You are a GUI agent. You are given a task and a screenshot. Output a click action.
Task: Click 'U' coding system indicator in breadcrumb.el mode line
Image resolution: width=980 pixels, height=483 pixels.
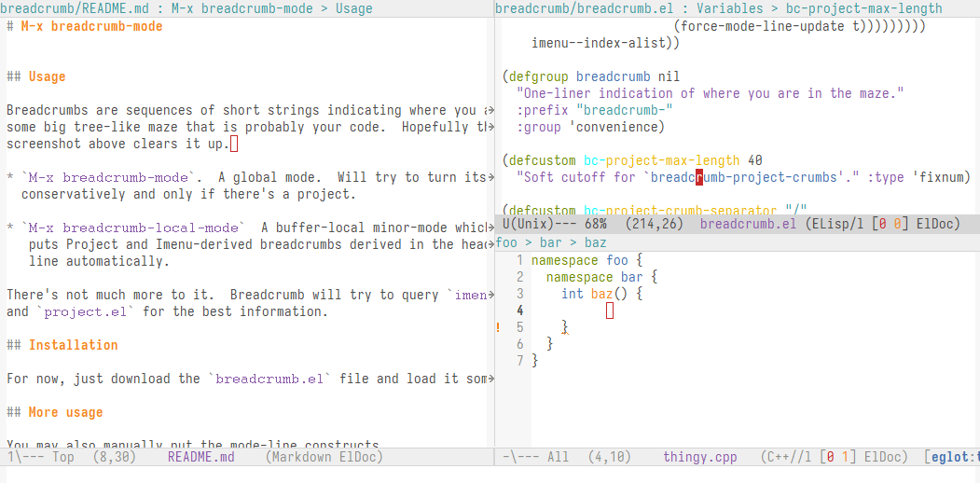[x=505, y=225]
